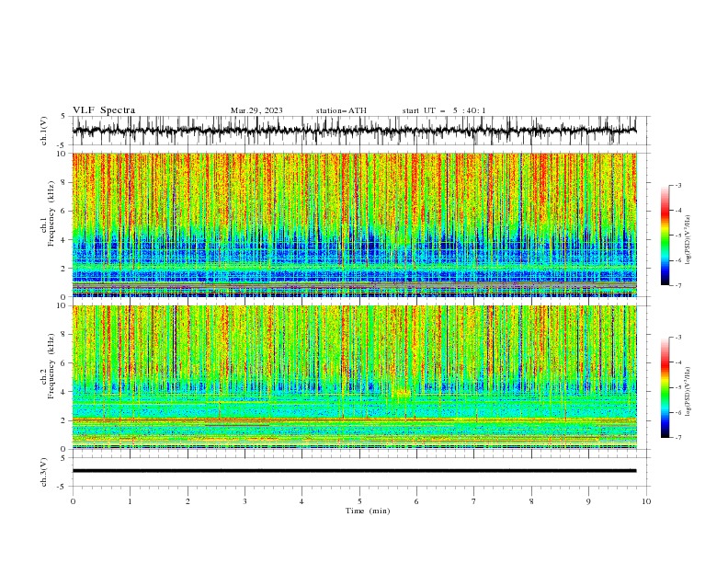Click the "Time (min)" axis label
Viewport: 728px width, 563px height.
368,511
